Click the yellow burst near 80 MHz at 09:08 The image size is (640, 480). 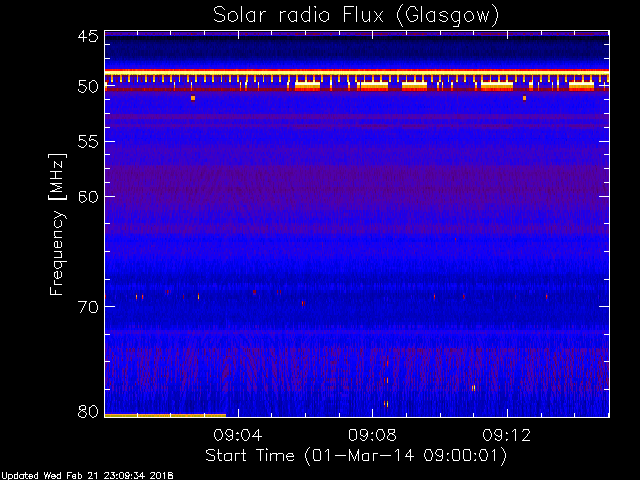tap(386, 404)
